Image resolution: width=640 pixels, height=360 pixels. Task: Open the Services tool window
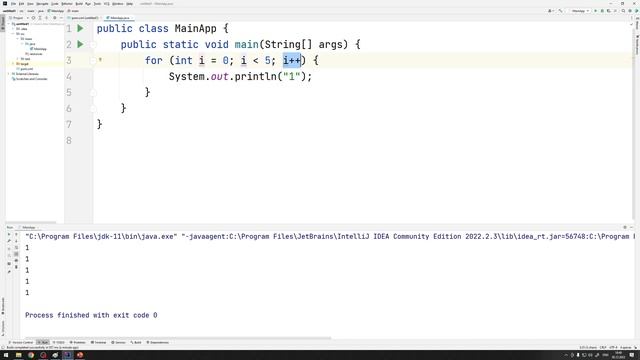point(118,342)
